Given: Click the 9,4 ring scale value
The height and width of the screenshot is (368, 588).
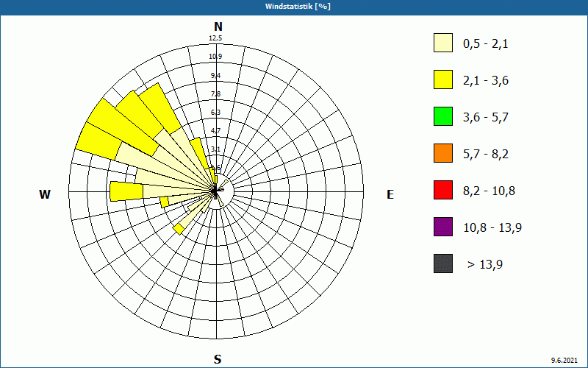Looking at the screenshot, I should tap(215, 76).
